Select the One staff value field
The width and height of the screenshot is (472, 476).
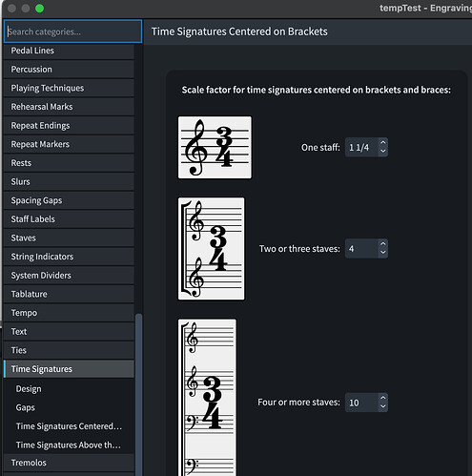coord(362,147)
